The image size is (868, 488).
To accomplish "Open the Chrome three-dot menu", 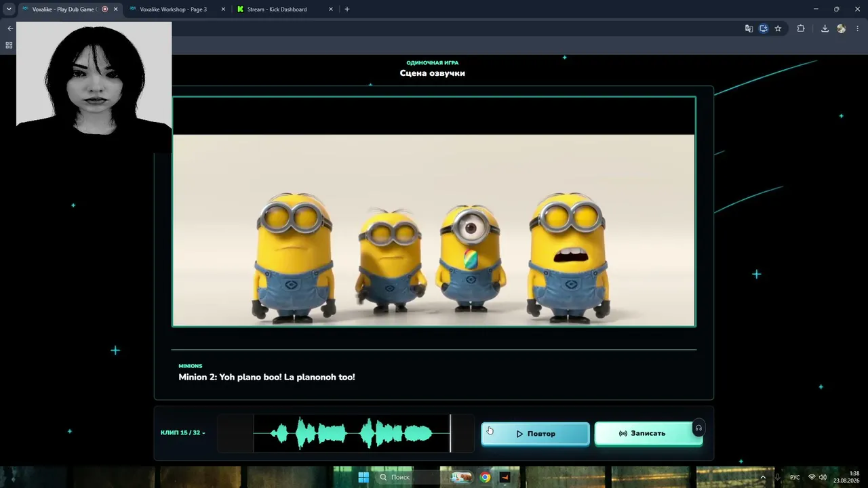I will click(x=858, y=28).
